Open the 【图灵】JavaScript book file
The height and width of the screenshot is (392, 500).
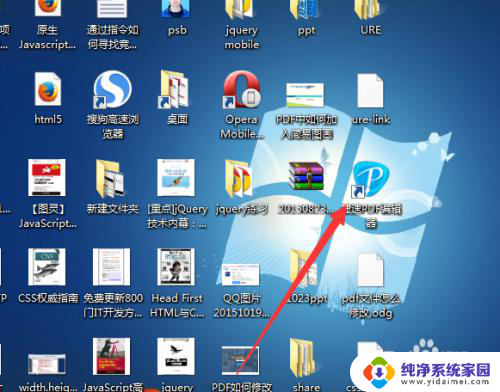pyautogui.click(x=47, y=177)
